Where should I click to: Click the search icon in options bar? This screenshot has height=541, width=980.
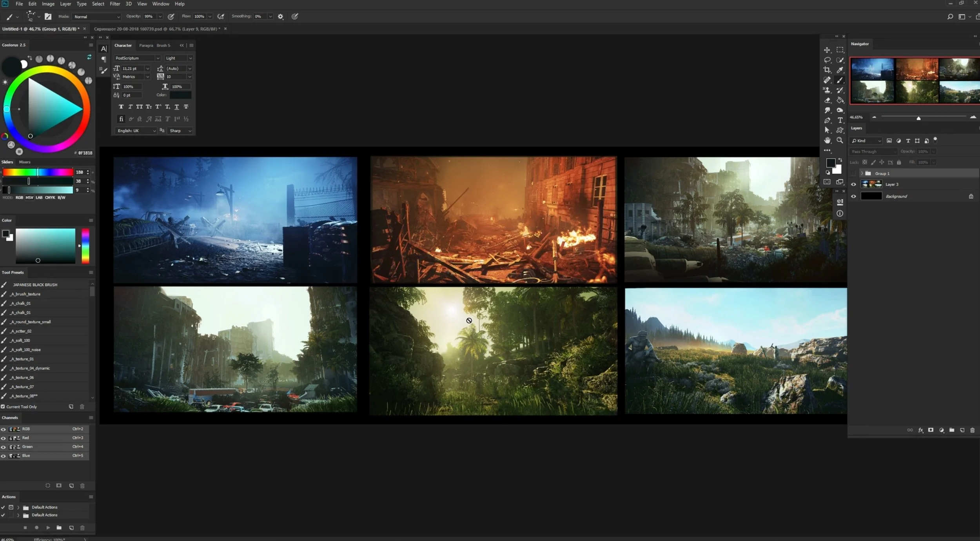pyautogui.click(x=950, y=16)
